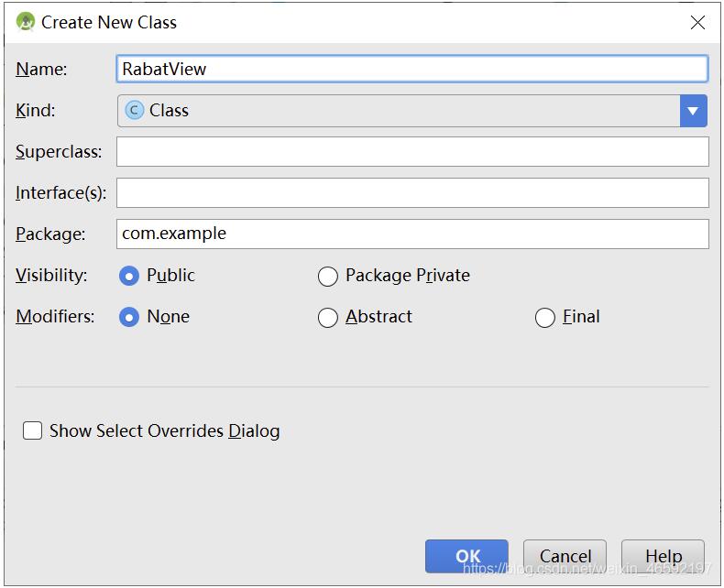Click the Kind label
The height and width of the screenshot is (588, 724).
click(x=36, y=111)
